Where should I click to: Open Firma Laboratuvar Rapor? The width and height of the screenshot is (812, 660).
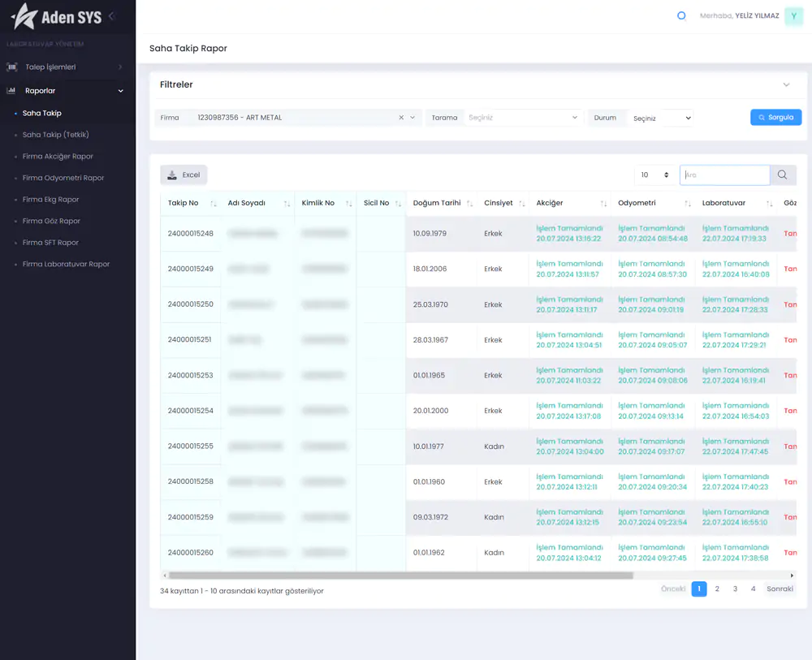click(x=66, y=264)
